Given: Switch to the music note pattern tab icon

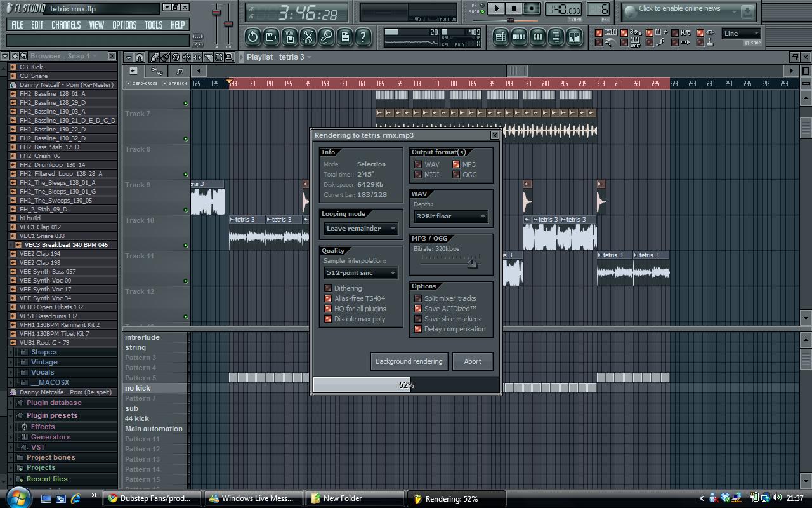Looking at the screenshot, I should [180, 71].
